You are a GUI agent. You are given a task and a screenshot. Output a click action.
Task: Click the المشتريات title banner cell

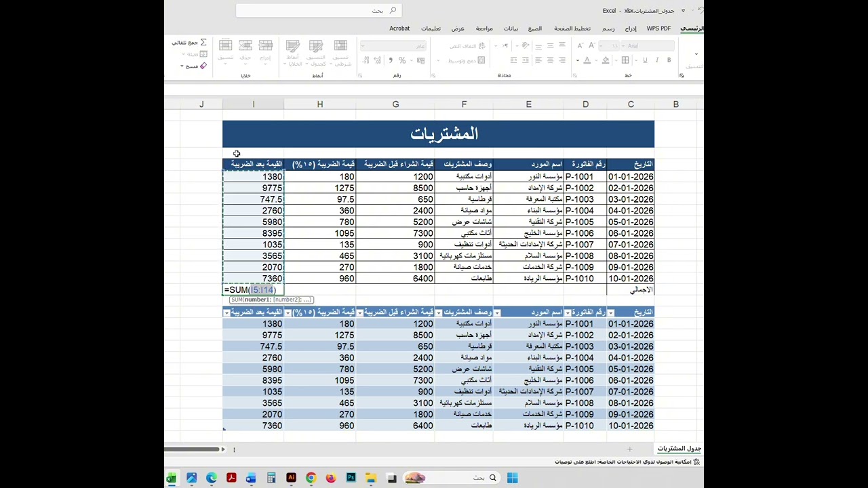[x=438, y=134]
